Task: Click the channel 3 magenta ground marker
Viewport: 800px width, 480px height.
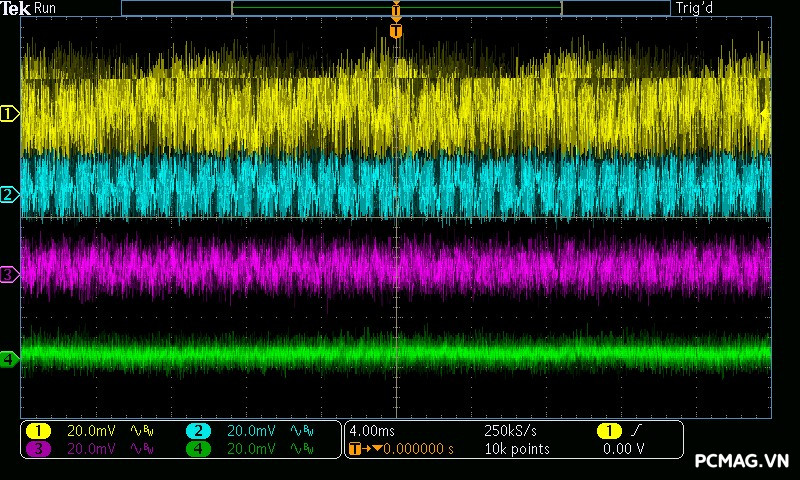Action: pyautogui.click(x=9, y=273)
